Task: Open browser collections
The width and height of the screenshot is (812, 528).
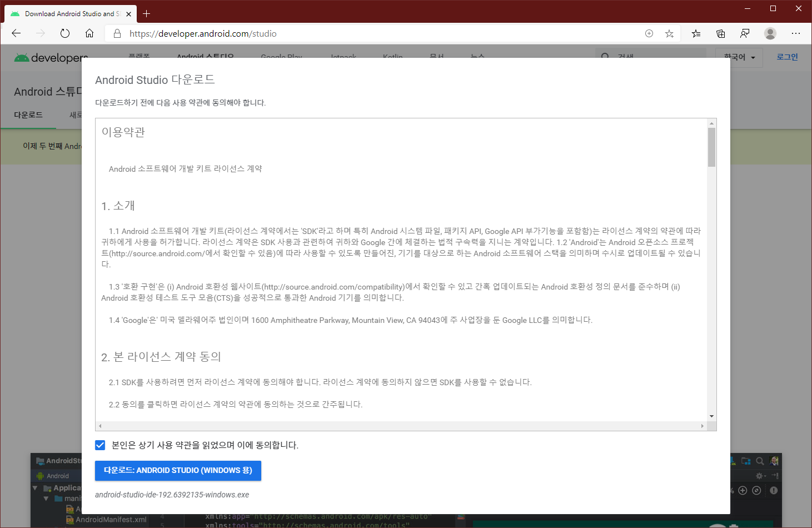Action: click(721, 33)
